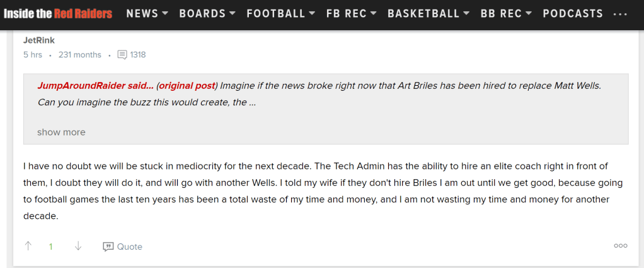The image size is (644, 268).
Task: Downvote the JetRink post
Action: 78,247
